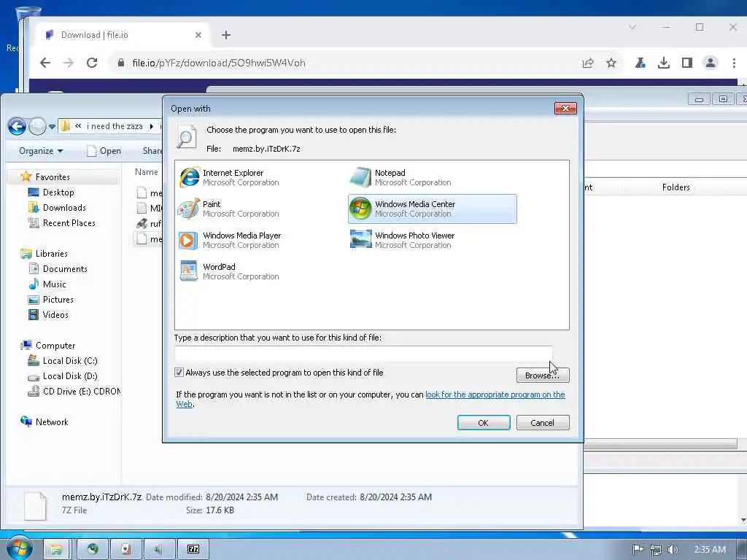Screen dimensions: 747x560
Task: Open Music library
Action: click(54, 284)
